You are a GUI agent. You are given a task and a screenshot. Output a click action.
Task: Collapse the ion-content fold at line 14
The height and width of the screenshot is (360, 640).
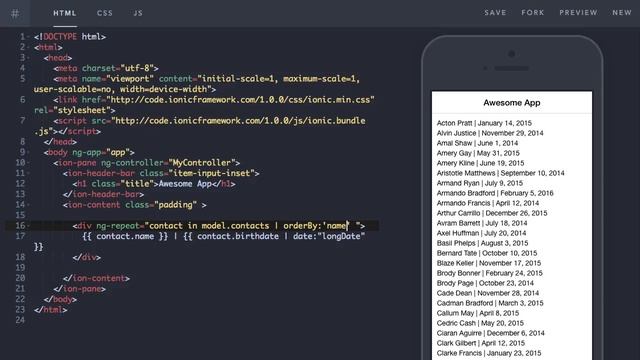[28, 204]
